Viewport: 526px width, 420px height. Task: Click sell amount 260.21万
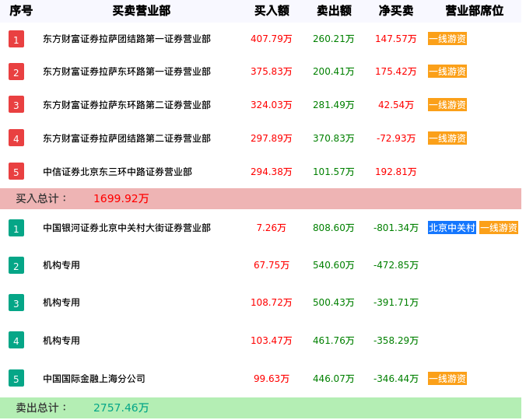tap(334, 39)
